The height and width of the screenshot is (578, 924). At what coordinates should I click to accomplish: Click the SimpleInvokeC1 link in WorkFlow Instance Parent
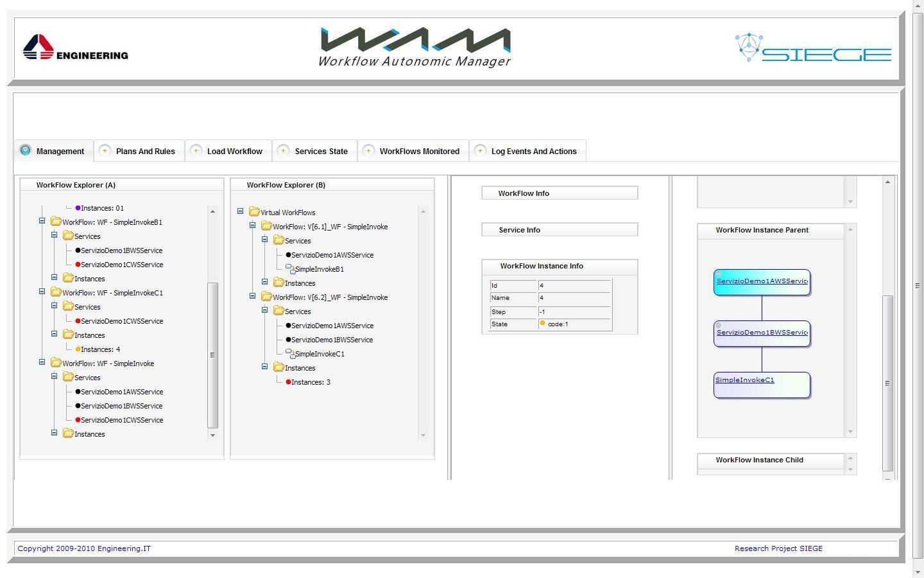(744, 380)
